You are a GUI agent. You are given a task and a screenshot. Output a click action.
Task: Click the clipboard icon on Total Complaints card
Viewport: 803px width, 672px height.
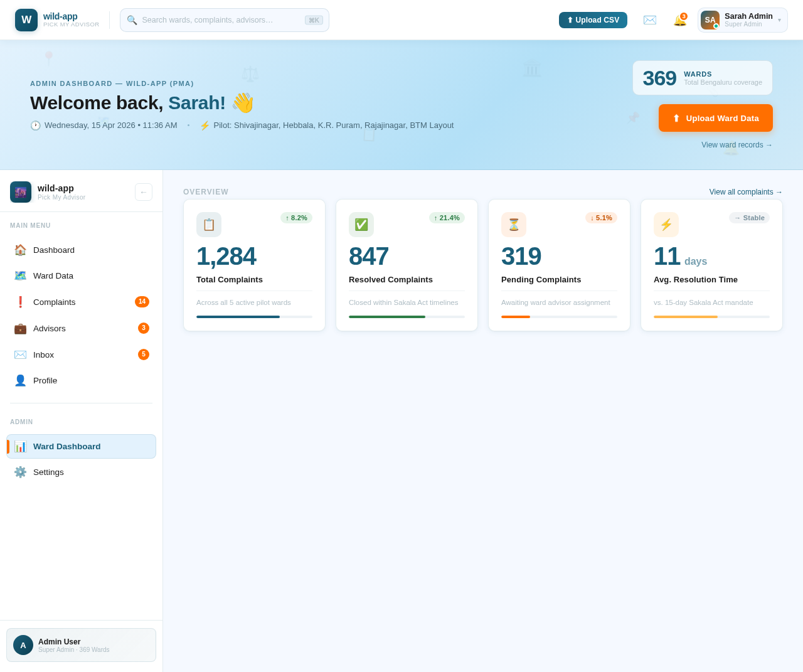point(209,225)
